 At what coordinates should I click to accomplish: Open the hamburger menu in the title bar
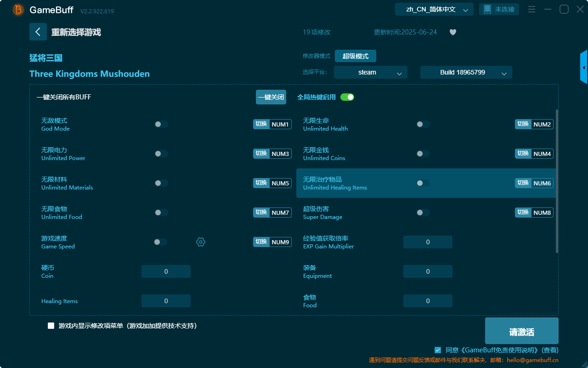pos(531,9)
